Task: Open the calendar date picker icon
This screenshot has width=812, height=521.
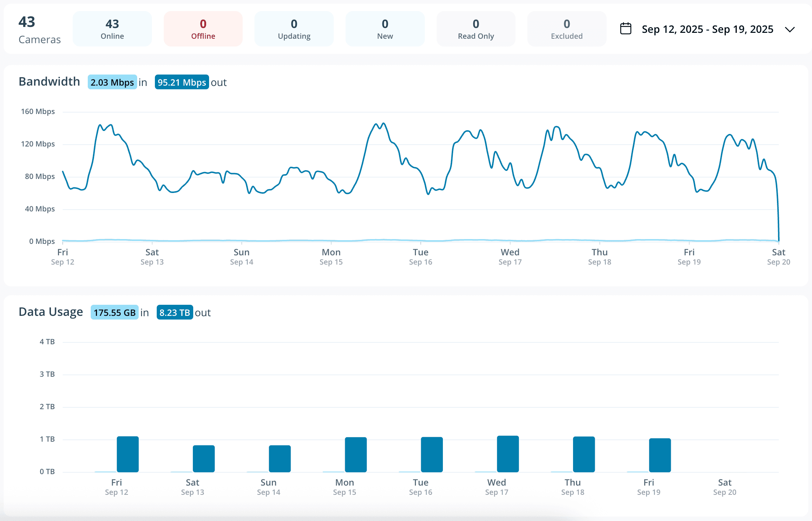Action: [x=626, y=29]
